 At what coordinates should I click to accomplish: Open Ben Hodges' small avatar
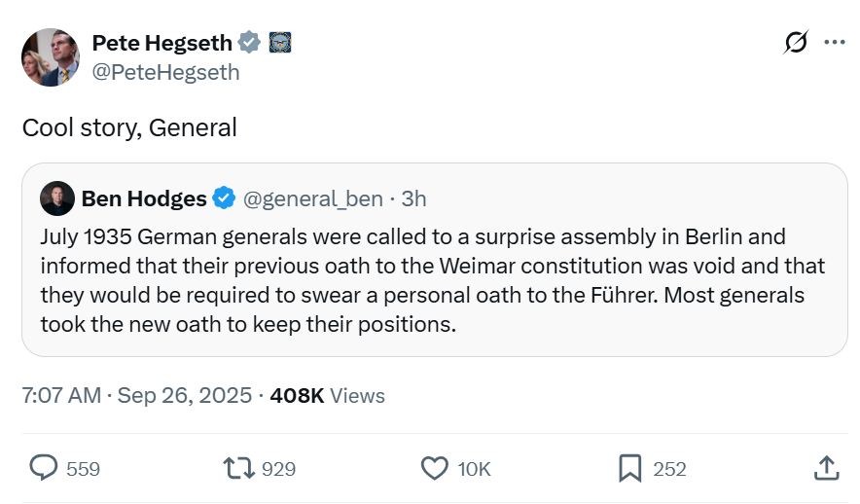coord(57,198)
